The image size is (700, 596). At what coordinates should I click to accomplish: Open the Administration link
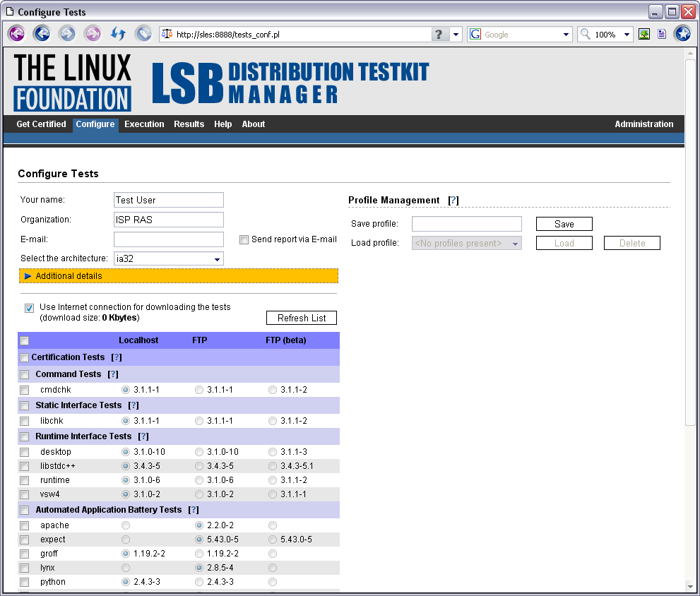tap(643, 124)
